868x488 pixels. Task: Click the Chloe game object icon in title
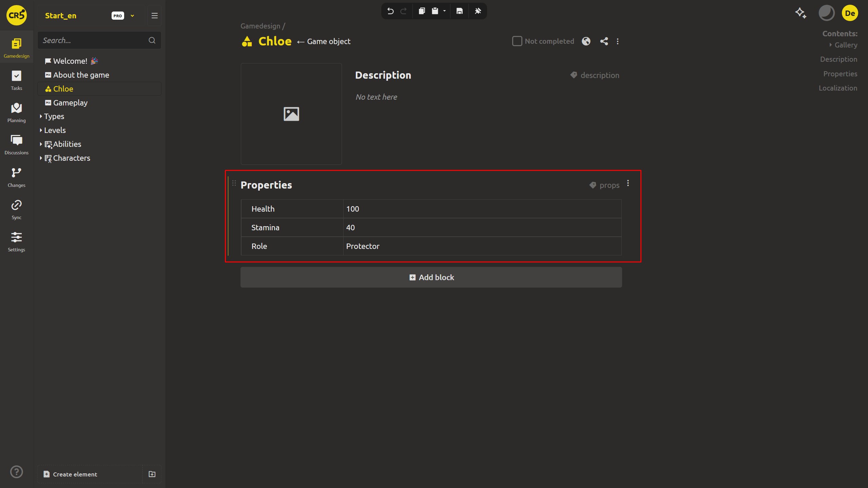point(247,41)
